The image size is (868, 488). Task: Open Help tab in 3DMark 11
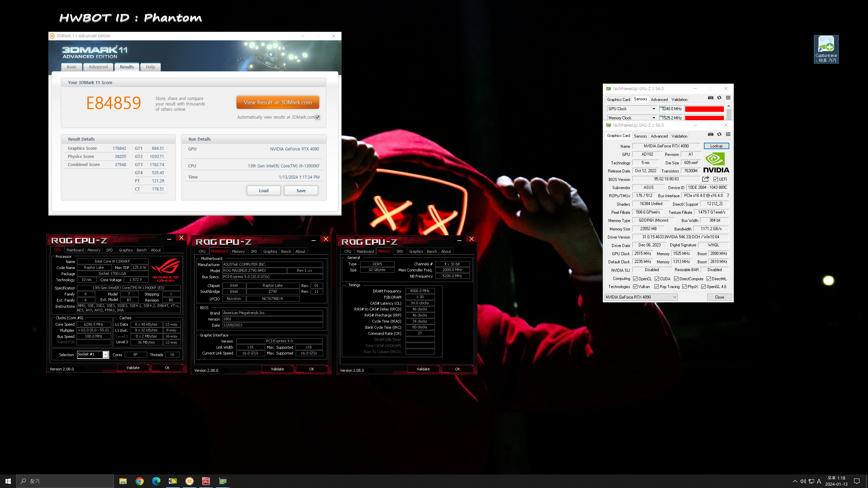click(150, 67)
